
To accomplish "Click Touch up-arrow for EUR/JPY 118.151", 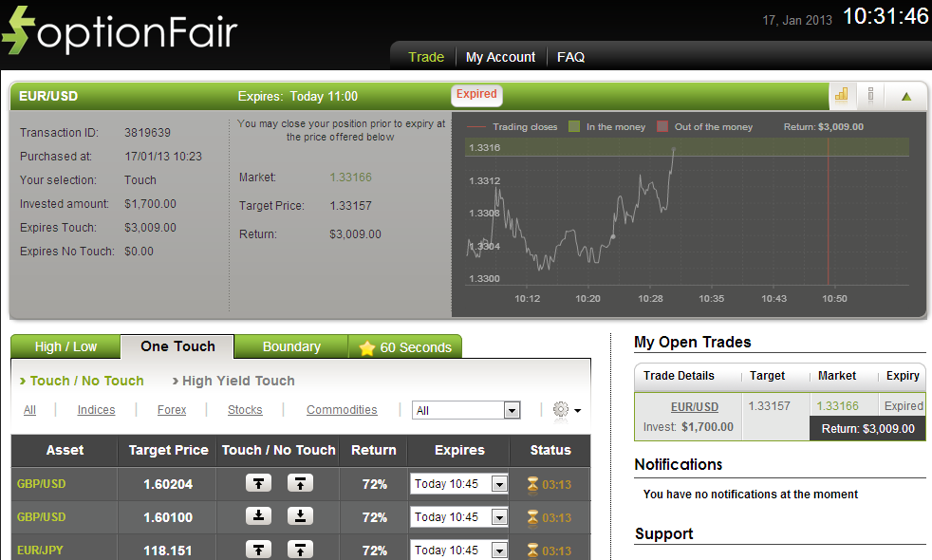I will click(x=257, y=549).
